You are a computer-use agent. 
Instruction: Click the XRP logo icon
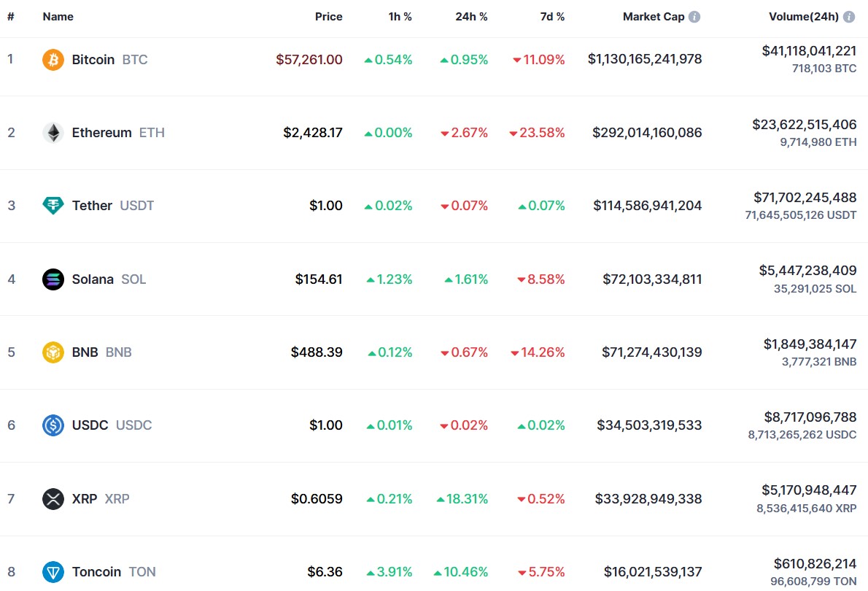[x=52, y=498]
